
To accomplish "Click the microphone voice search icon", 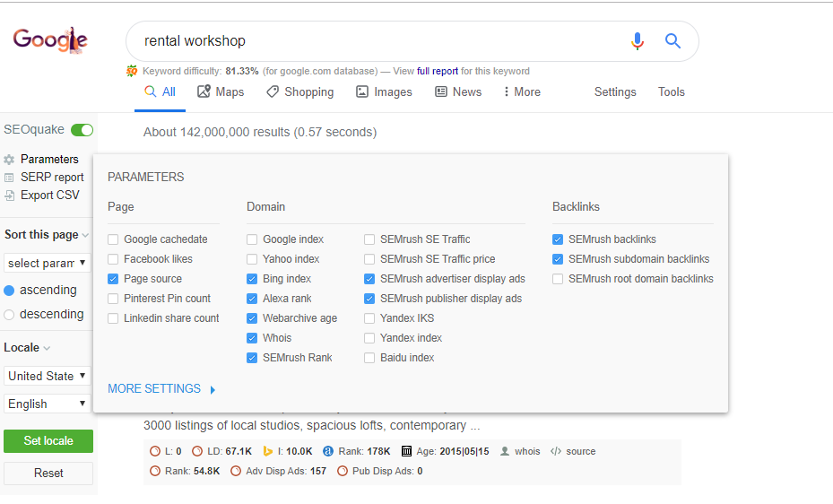I will point(638,41).
